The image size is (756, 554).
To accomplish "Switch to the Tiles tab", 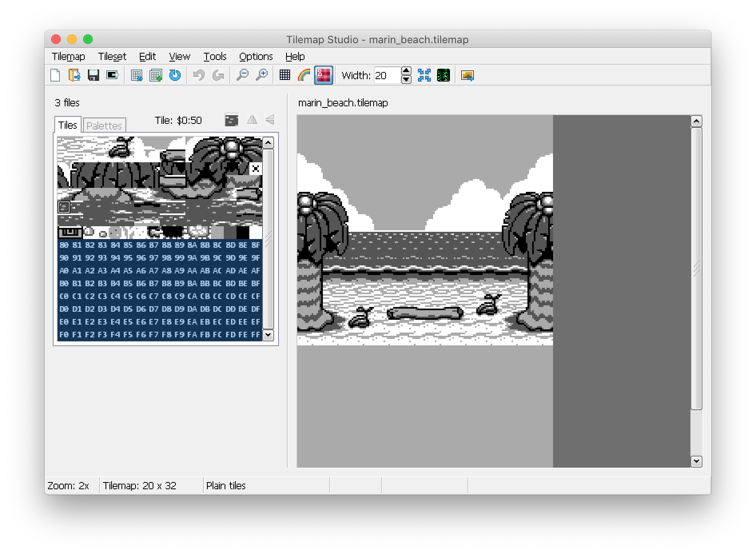I will [x=68, y=125].
